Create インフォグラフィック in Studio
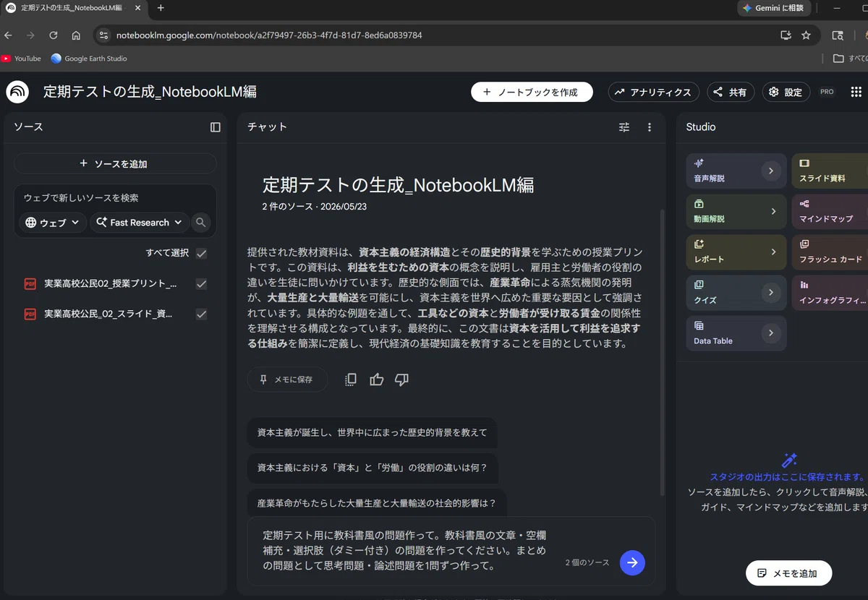Viewport: 868px width, 600px height. click(x=830, y=293)
